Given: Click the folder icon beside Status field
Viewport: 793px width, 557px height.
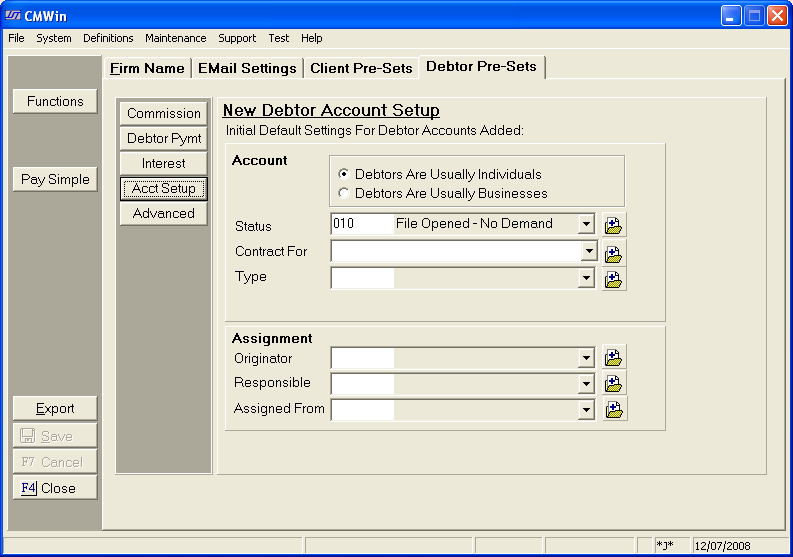Looking at the screenshot, I should click(614, 225).
